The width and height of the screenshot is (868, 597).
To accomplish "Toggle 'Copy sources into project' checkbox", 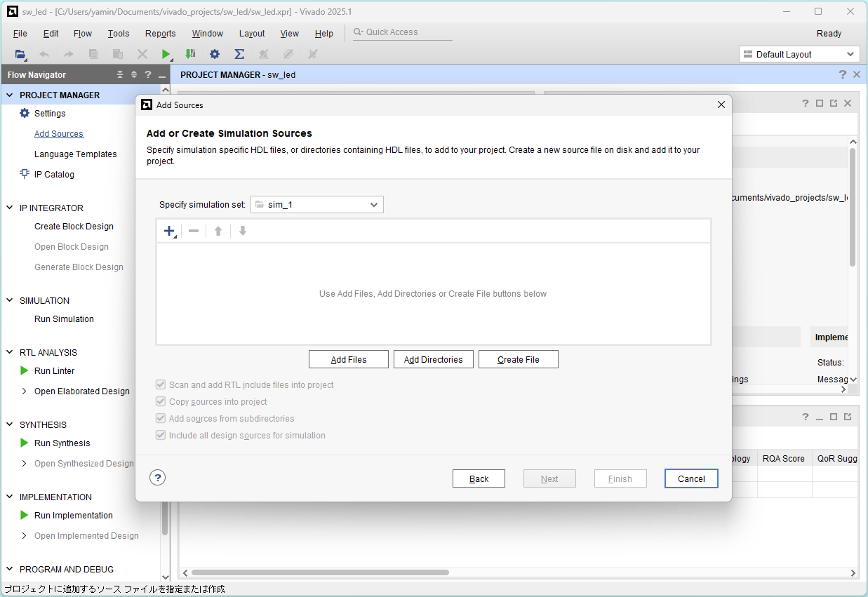I will (160, 402).
